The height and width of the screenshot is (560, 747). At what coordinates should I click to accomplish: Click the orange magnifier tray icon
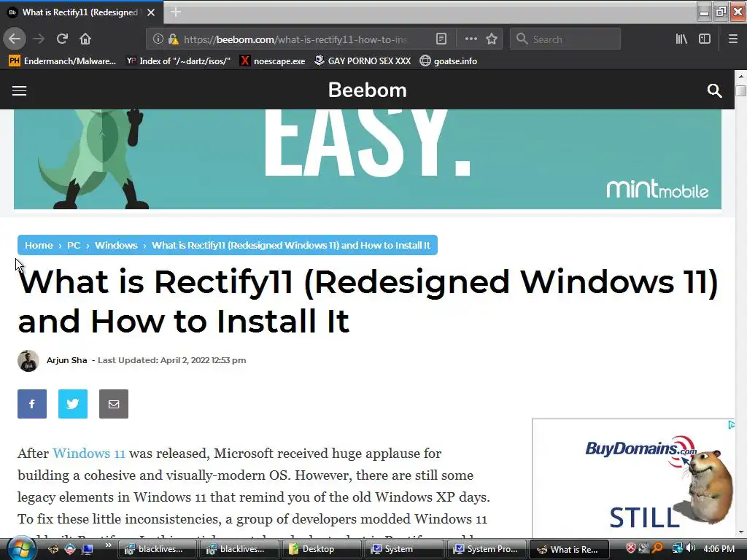pyautogui.click(x=658, y=548)
